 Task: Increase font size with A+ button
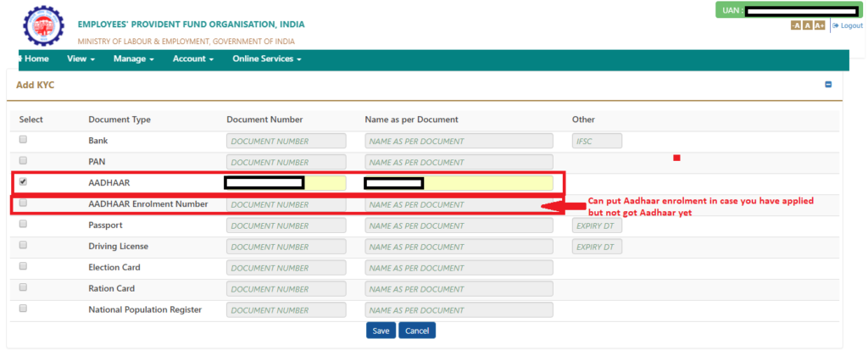point(820,25)
